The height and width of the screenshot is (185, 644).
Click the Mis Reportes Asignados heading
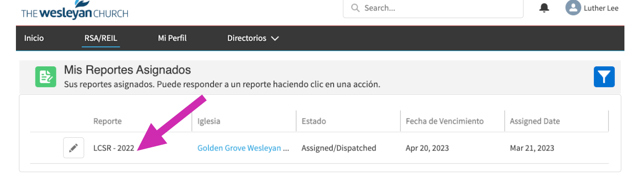click(x=127, y=70)
